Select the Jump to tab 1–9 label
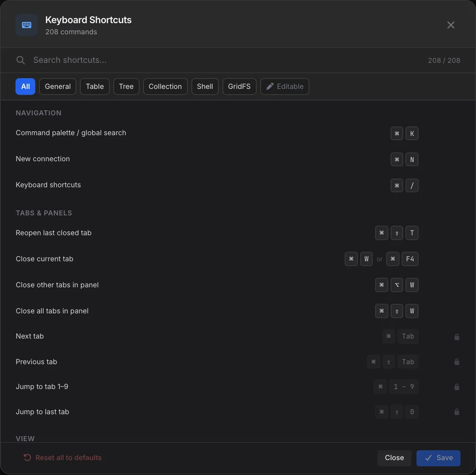The width and height of the screenshot is (476, 475). click(x=42, y=387)
